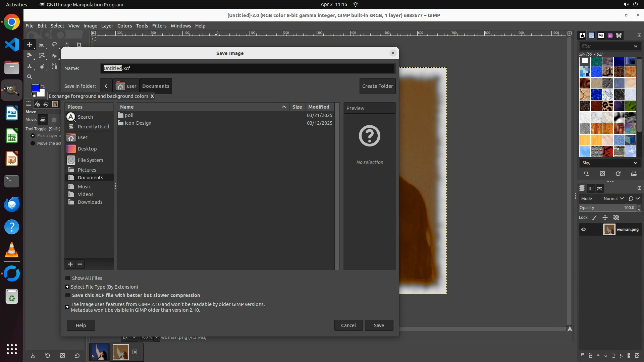Viewport: 644px width, 362px height.
Task: Click the Search place icon
Action: (x=71, y=117)
